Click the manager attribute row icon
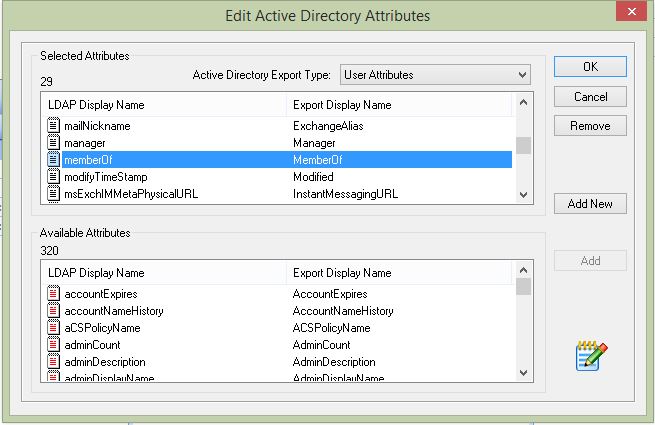The image size is (655, 425). coord(53,143)
